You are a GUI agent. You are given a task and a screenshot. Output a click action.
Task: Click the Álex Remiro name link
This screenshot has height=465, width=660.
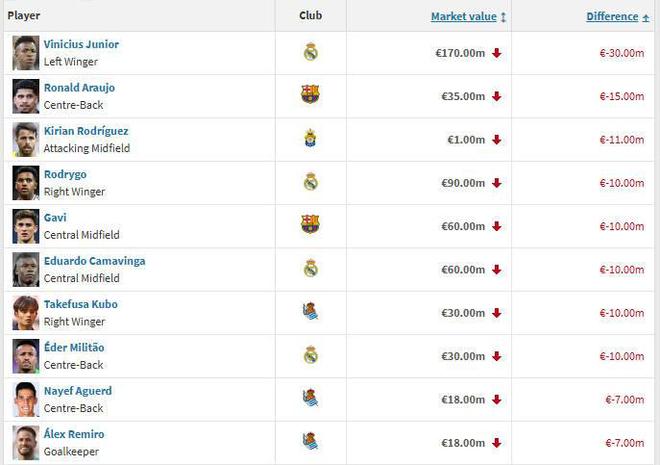point(74,434)
